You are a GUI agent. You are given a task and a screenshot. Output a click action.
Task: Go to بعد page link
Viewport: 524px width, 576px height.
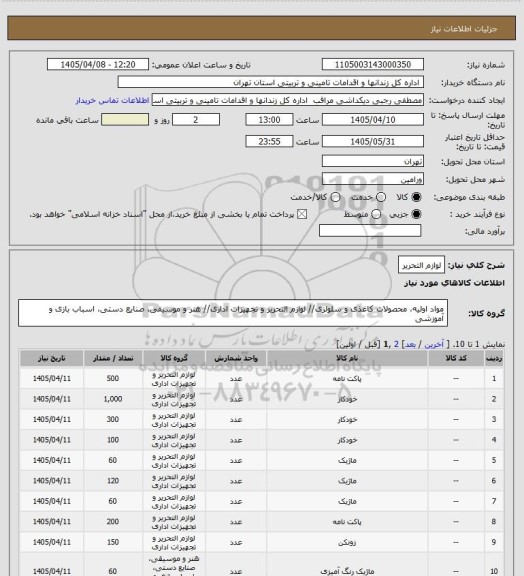[x=410, y=344]
